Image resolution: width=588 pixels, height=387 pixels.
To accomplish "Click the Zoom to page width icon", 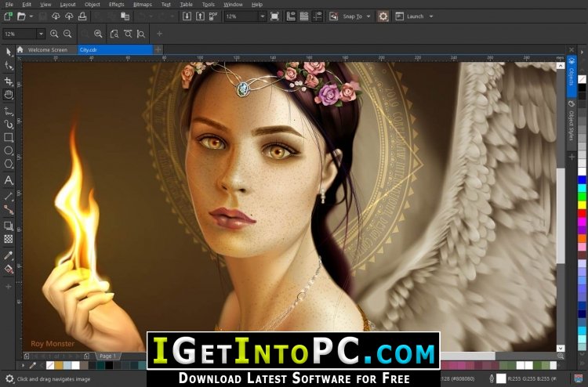I will click(128, 34).
